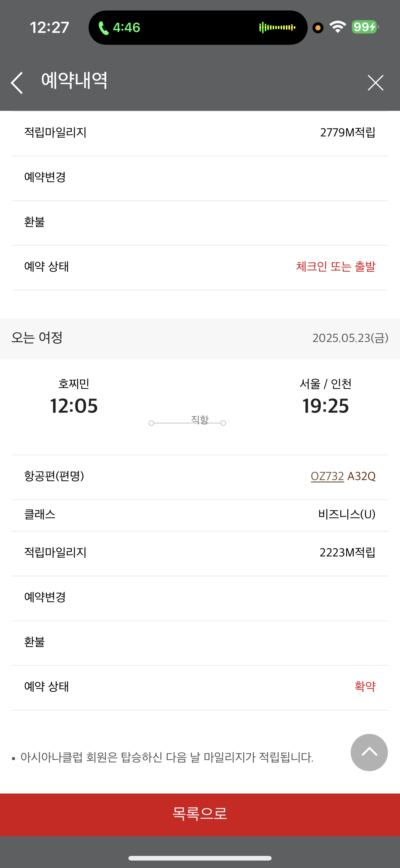This screenshot has width=400, height=868.
Task: Tap the 직항 route line indicator
Action: [x=187, y=422]
